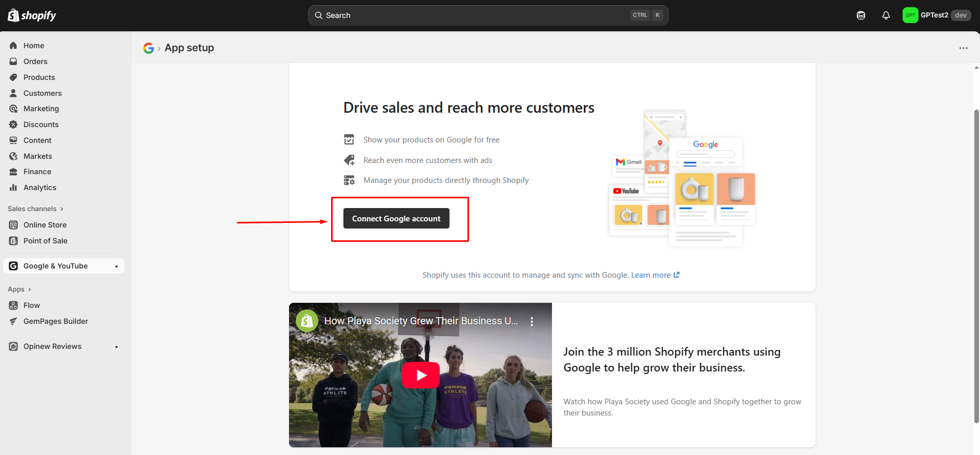
Task: Open the video's more options icon
Action: pyautogui.click(x=532, y=321)
